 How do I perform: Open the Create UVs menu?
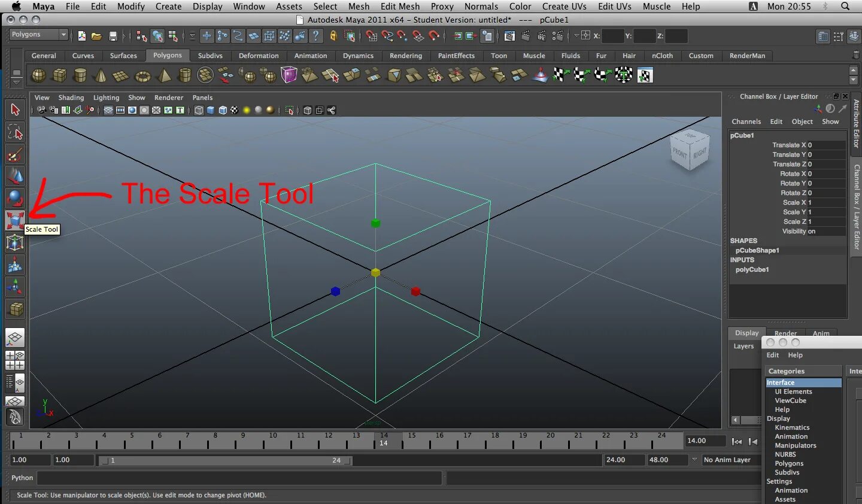pos(564,7)
